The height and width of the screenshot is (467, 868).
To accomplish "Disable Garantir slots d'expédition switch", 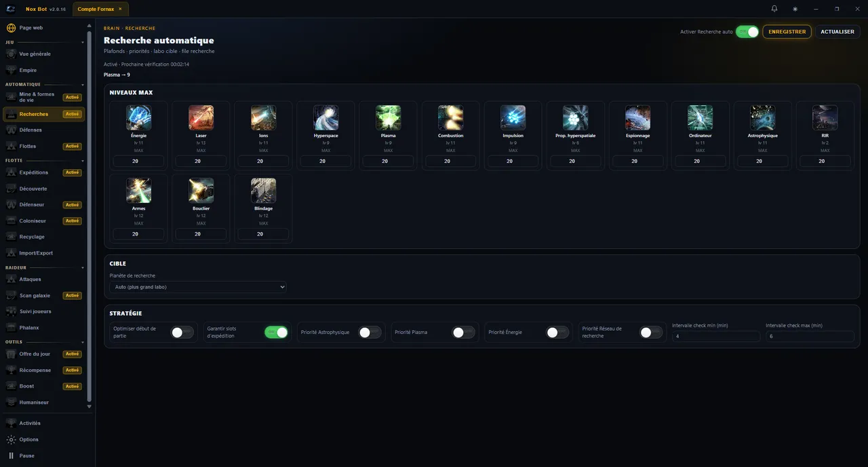I will [276, 333].
